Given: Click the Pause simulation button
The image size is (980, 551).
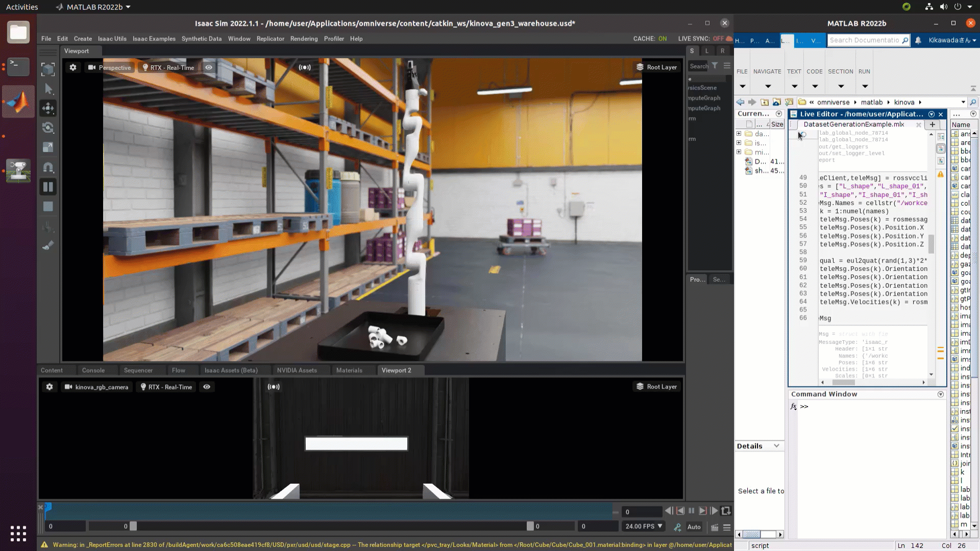Looking at the screenshot, I should (x=48, y=187).
